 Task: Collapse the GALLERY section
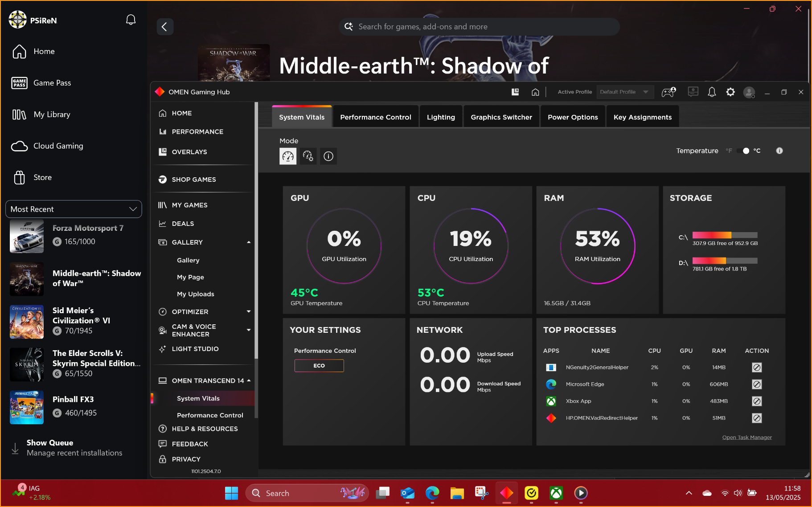[x=249, y=242]
